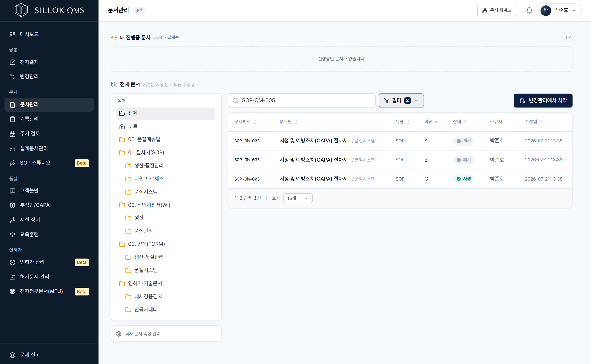Click the 기록관리 clipboard icon

click(13, 119)
